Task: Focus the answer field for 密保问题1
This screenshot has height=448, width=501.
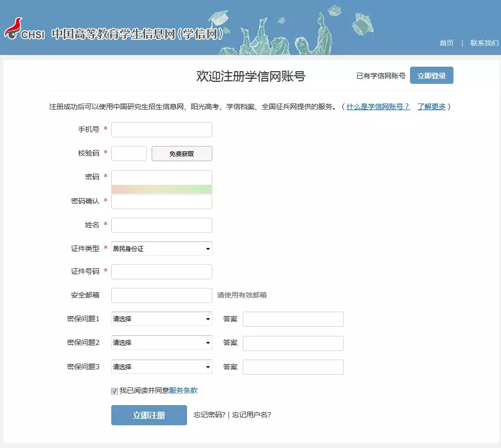Action: pyautogui.click(x=293, y=319)
